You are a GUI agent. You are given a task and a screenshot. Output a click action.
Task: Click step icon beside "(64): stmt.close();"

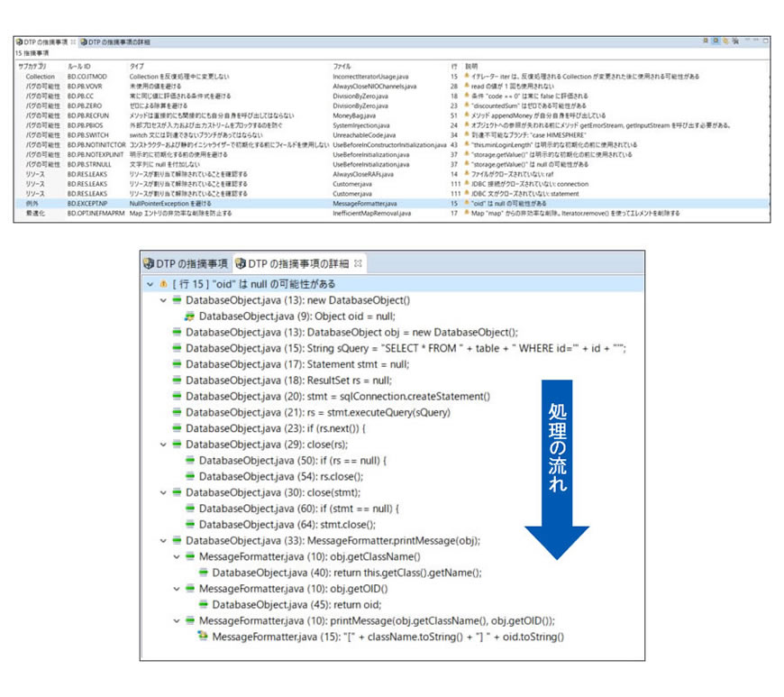pyautogui.click(x=189, y=524)
